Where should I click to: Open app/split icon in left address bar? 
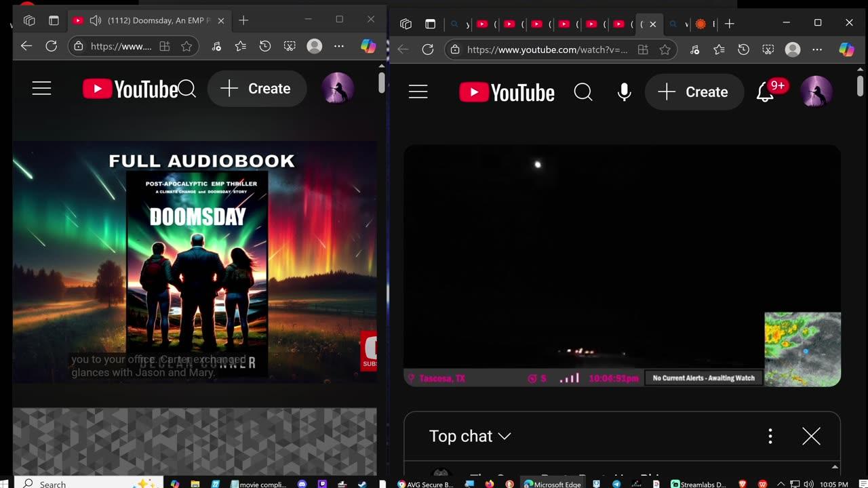coord(164,47)
